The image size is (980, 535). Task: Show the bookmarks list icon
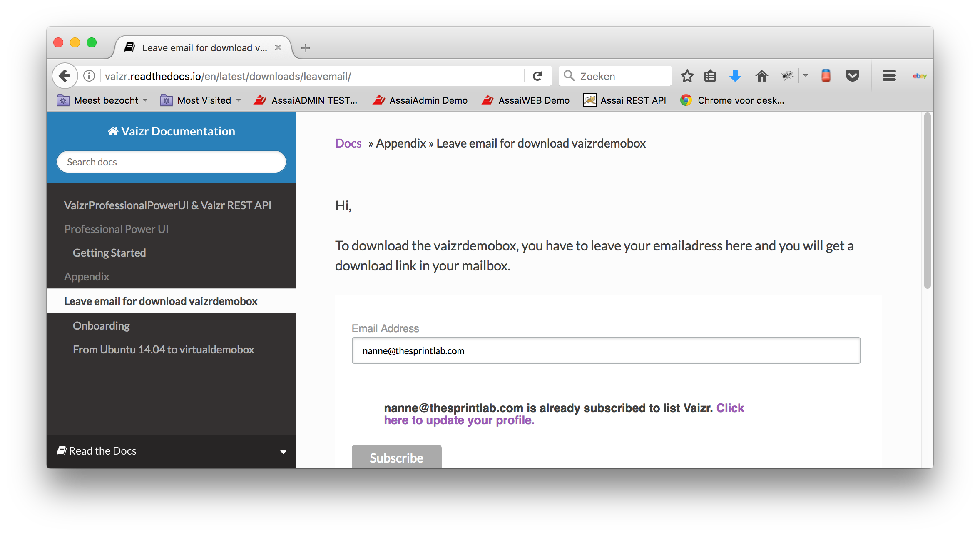[x=710, y=76]
